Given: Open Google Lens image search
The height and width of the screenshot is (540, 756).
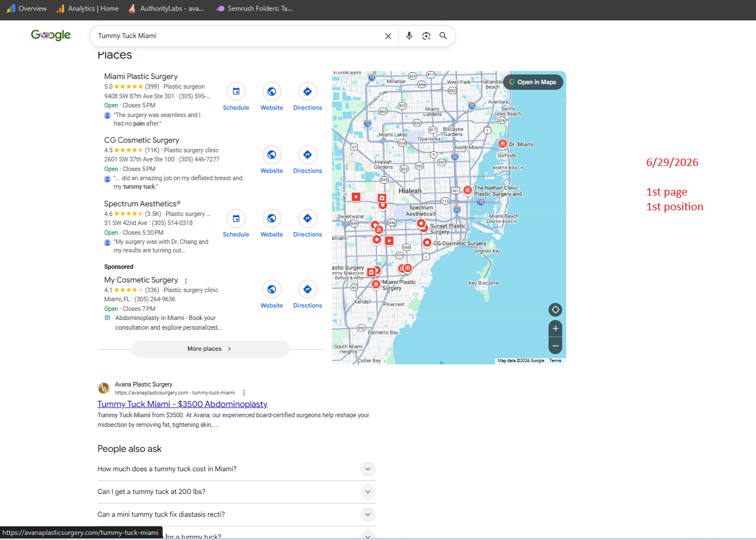Looking at the screenshot, I should point(426,36).
